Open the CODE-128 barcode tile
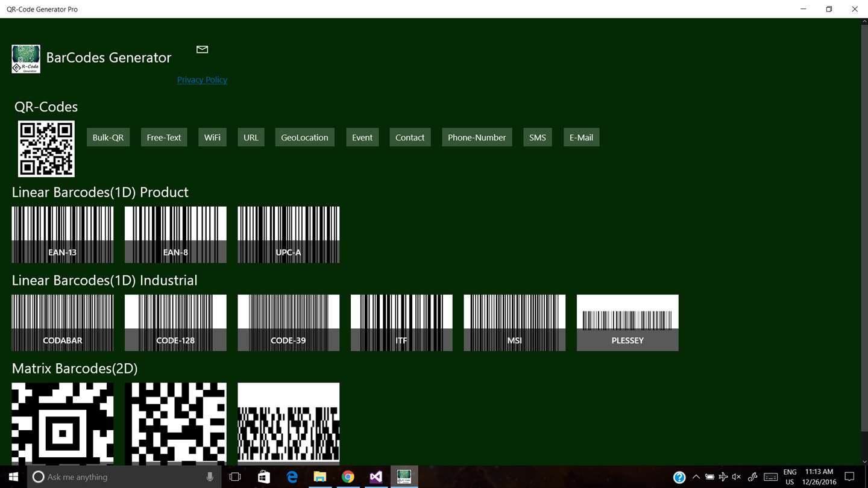 pos(175,322)
